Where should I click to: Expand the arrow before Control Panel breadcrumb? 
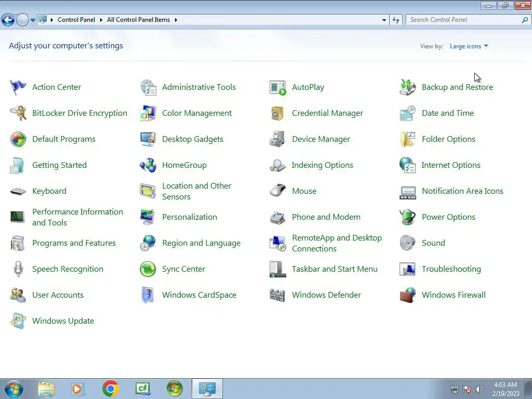point(51,20)
